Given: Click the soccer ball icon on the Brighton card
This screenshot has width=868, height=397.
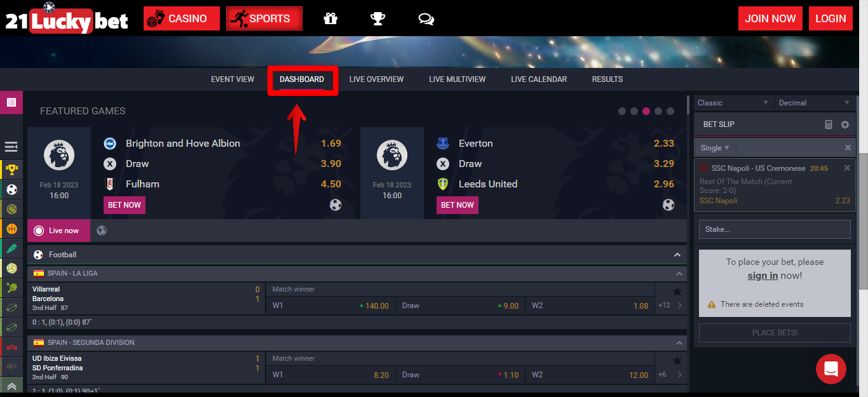Looking at the screenshot, I should tap(336, 205).
